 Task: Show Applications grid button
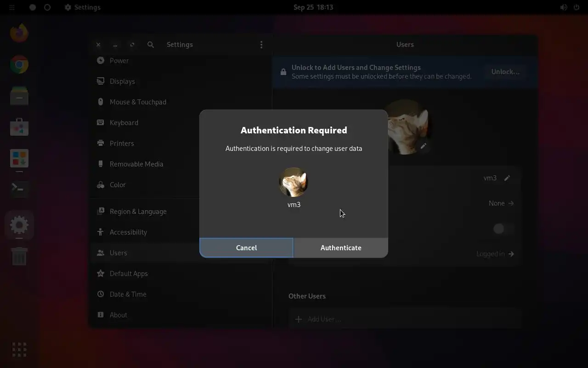19,350
